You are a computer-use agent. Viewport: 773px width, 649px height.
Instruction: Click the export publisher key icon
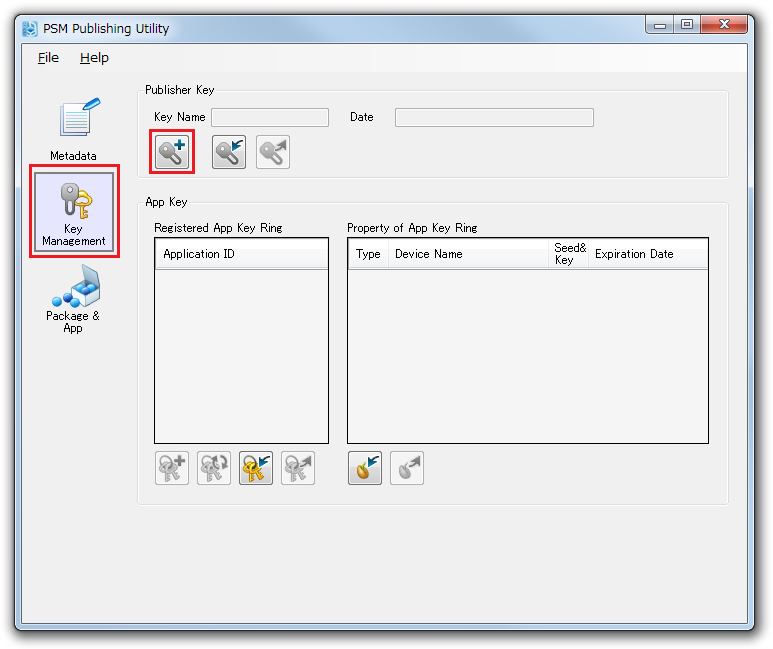pyautogui.click(x=273, y=152)
